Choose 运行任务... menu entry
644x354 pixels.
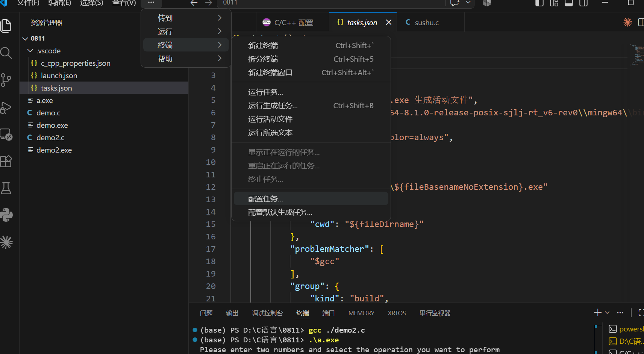311,92
